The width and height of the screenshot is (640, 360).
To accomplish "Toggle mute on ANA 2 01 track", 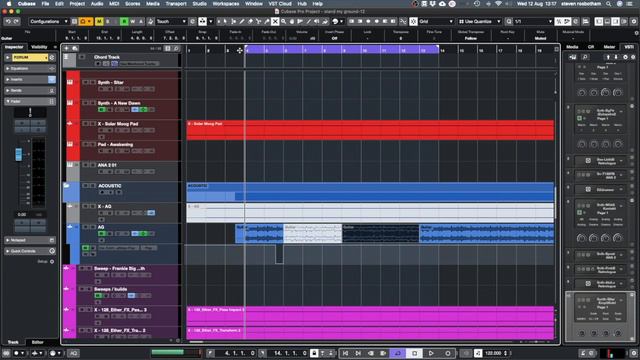I will [x=85, y=165].
